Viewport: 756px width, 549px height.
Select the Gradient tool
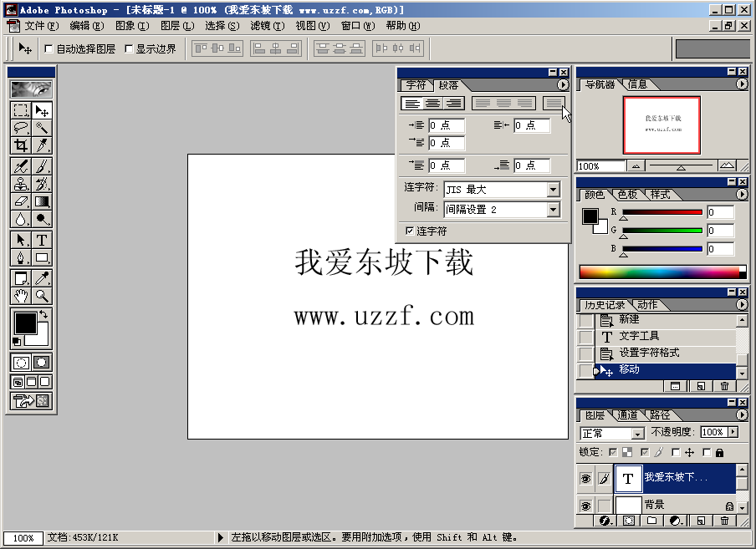42,201
